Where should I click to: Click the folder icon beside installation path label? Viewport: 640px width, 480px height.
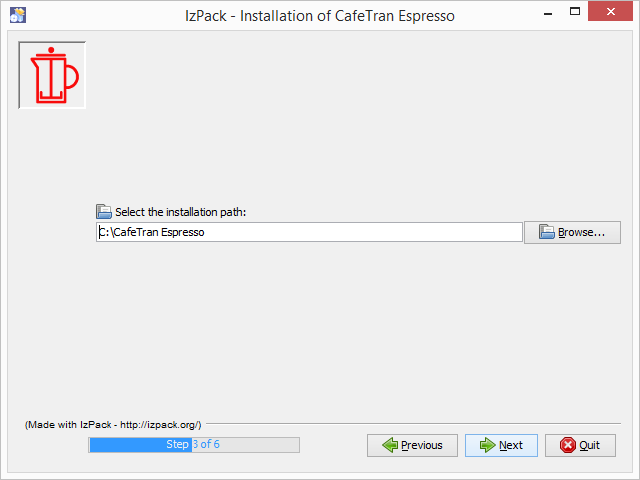[x=104, y=212]
